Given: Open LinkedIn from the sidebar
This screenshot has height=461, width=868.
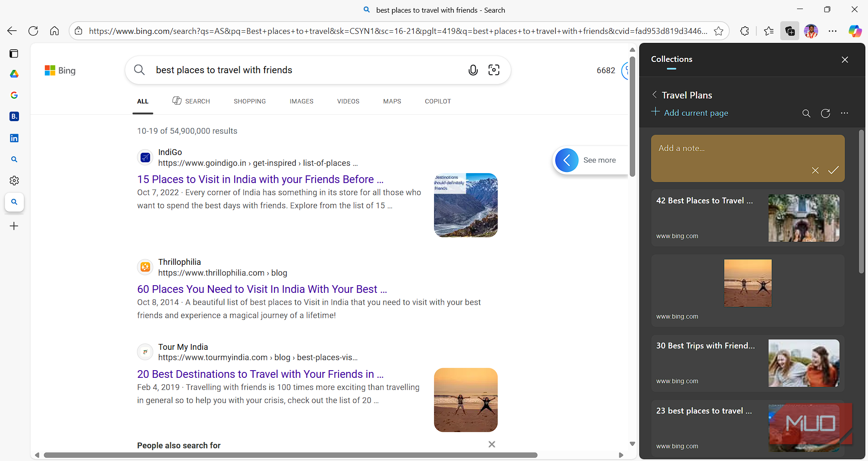Looking at the screenshot, I should tap(14, 138).
